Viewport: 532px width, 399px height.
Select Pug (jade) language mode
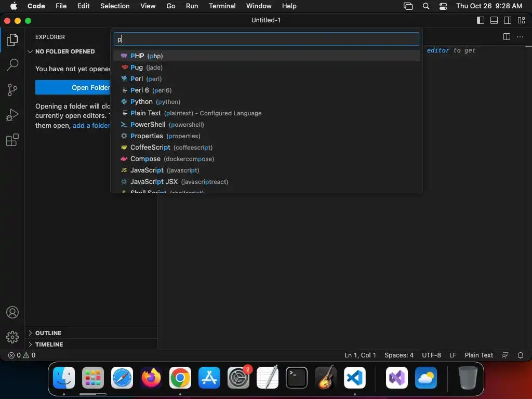[x=267, y=67]
